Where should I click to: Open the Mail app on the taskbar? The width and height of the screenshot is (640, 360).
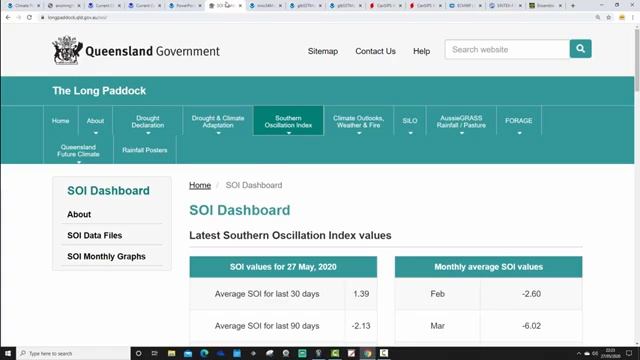click(x=188, y=353)
